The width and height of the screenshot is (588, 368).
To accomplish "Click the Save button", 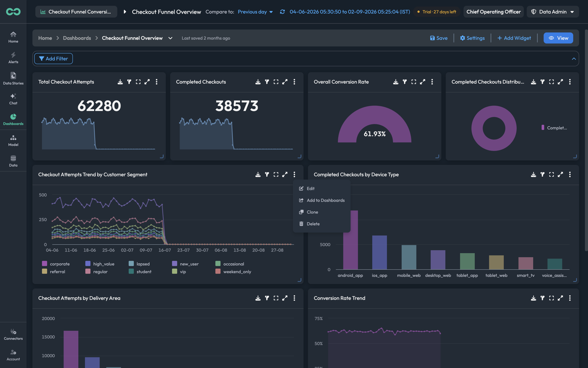I will click(439, 38).
